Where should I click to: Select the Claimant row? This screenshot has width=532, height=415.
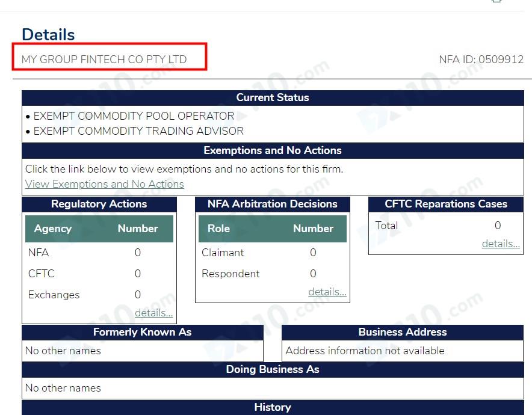273,253
